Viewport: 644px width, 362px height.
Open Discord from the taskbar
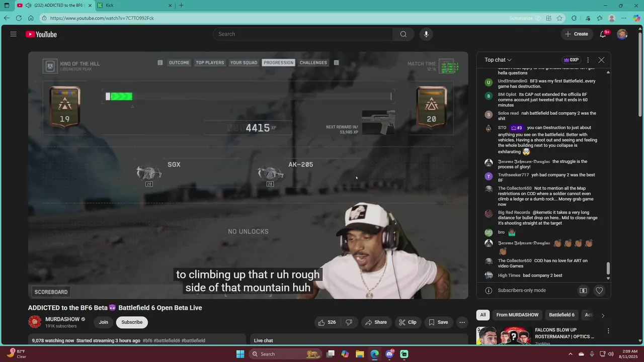click(x=389, y=354)
